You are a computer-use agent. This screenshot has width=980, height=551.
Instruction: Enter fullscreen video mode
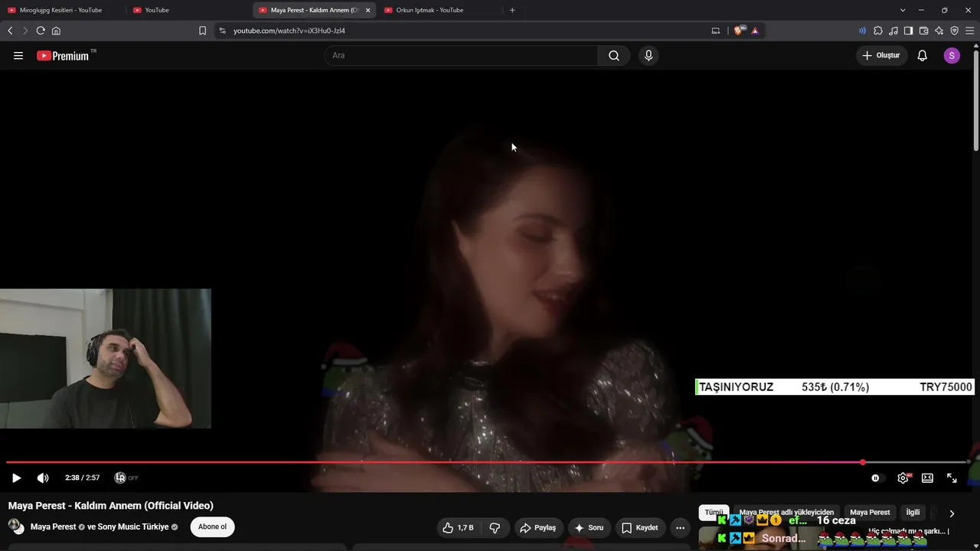[952, 478]
